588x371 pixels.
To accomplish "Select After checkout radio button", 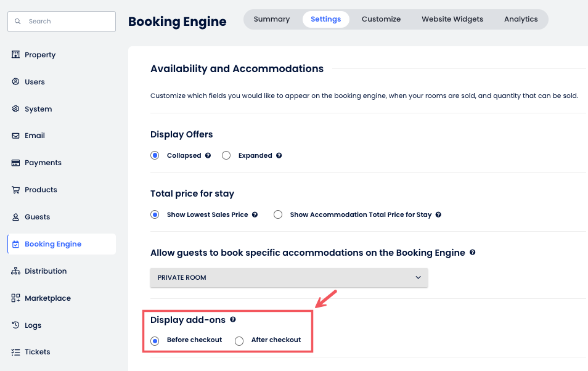I will click(x=239, y=341).
